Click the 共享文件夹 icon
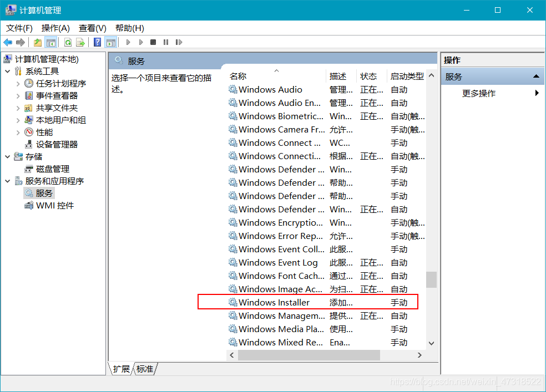The height and width of the screenshot is (392, 546). pyautogui.click(x=29, y=108)
